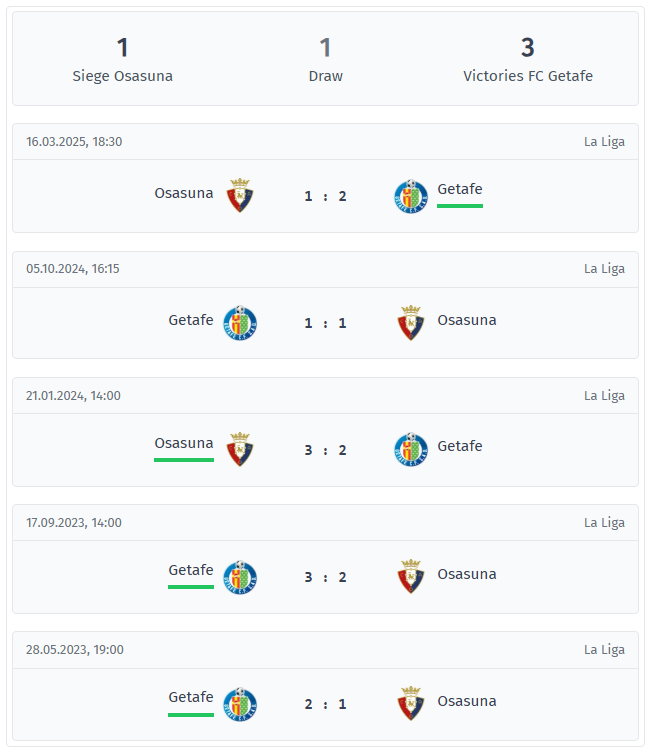Click Osasuna crest in the 16.03.2025 match
The width and height of the screenshot is (649, 753).
(239, 196)
